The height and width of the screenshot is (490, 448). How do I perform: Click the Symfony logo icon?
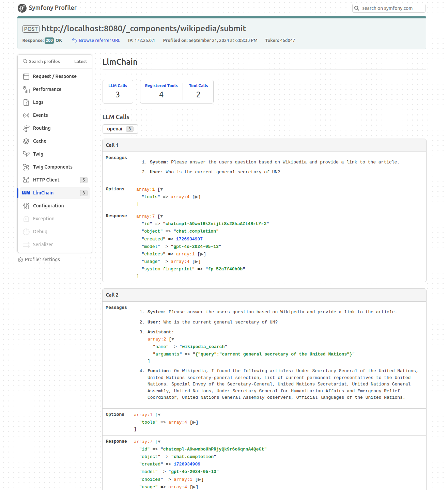22,8
